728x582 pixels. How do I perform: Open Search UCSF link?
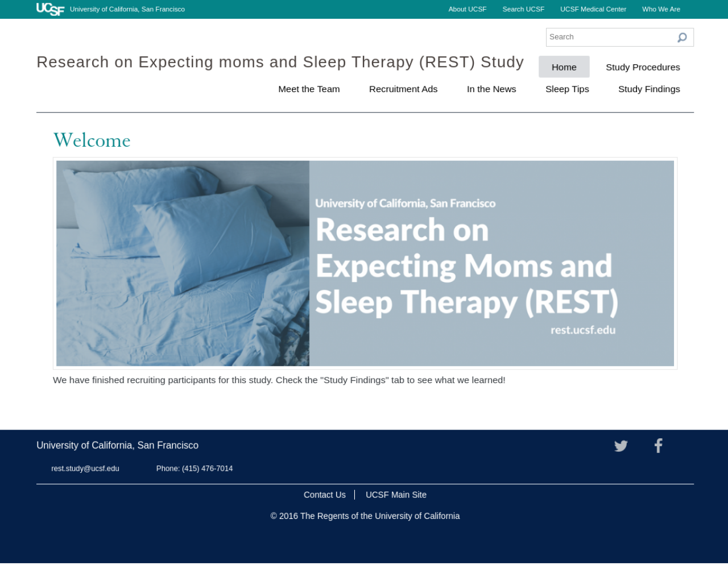point(523,9)
